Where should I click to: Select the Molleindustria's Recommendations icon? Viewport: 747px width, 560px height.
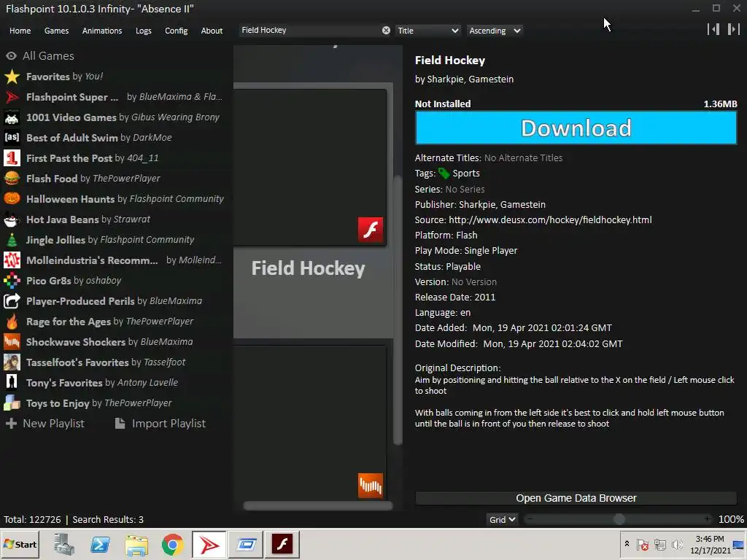[x=12, y=260]
